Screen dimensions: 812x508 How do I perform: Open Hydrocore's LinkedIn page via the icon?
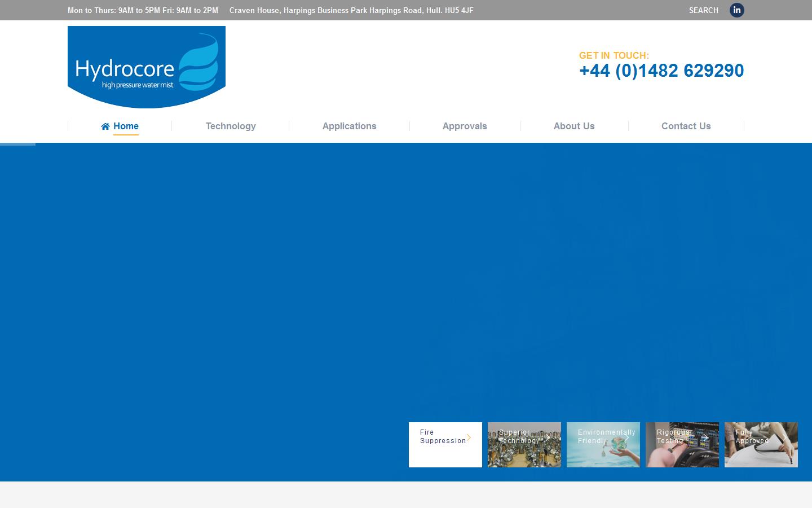click(x=737, y=10)
